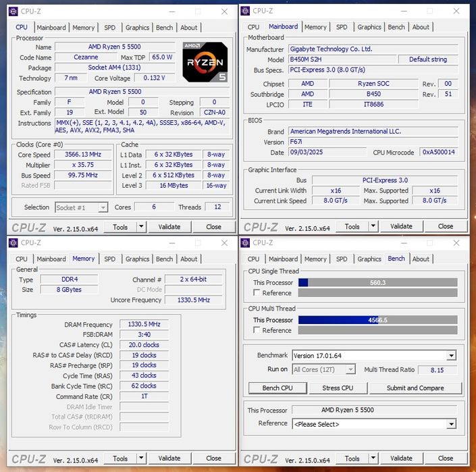Click the Threads value 12
Screen dimensions: 476x472
pyautogui.click(x=217, y=207)
